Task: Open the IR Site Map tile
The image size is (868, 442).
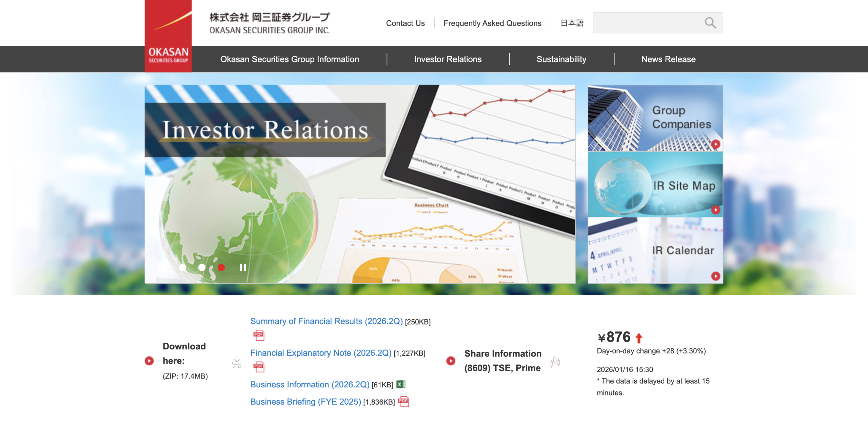Action: pyautogui.click(x=655, y=184)
